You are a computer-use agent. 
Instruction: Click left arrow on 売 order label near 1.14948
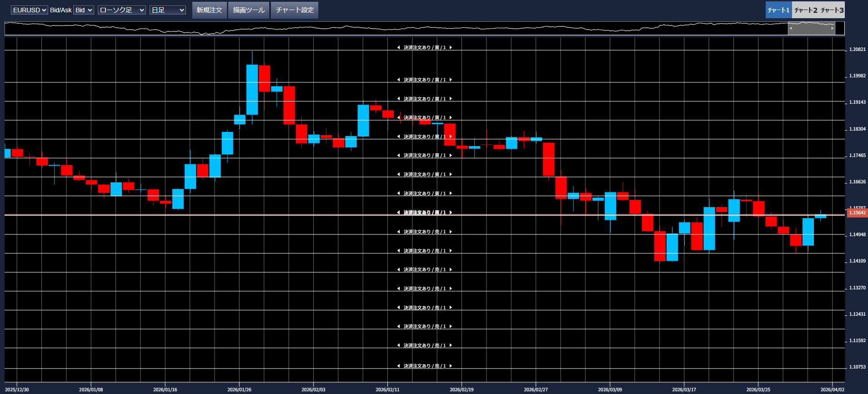399,232
